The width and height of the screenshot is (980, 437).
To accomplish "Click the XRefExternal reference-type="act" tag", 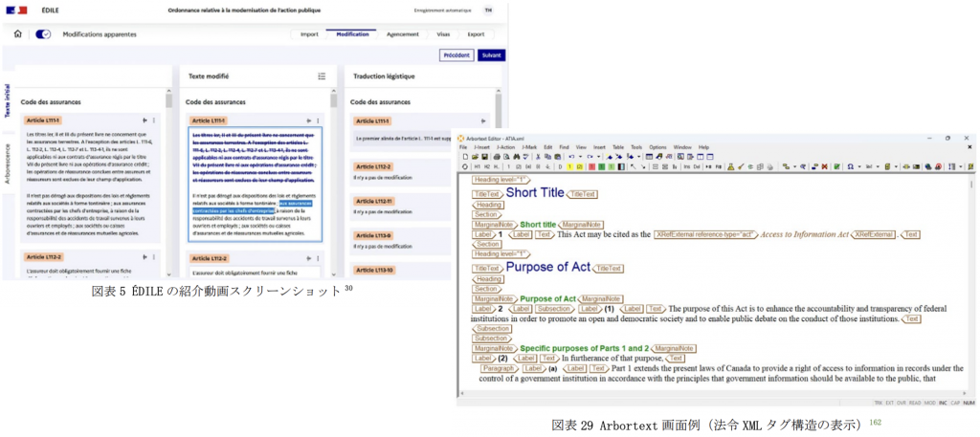I will click(x=705, y=234).
